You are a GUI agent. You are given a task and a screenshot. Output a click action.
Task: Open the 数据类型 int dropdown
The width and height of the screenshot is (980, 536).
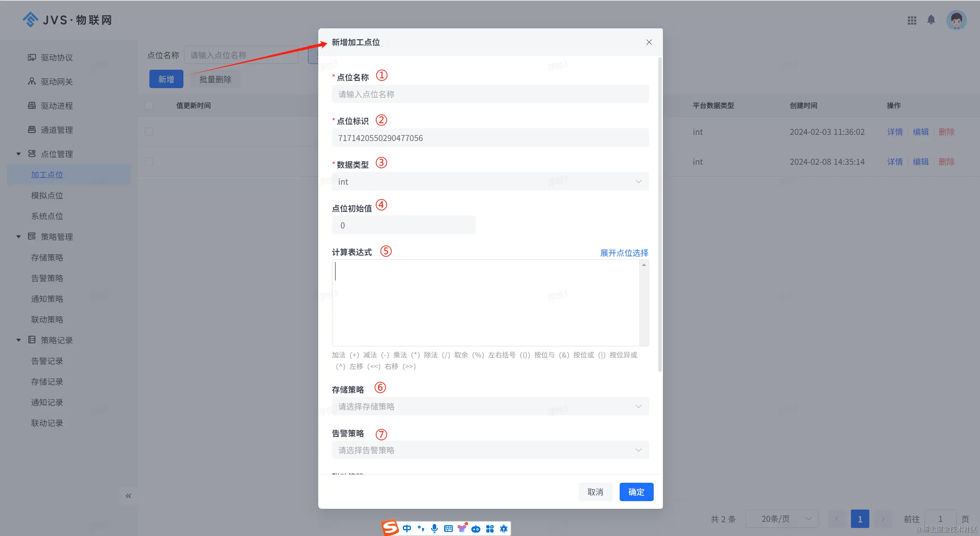click(x=490, y=182)
